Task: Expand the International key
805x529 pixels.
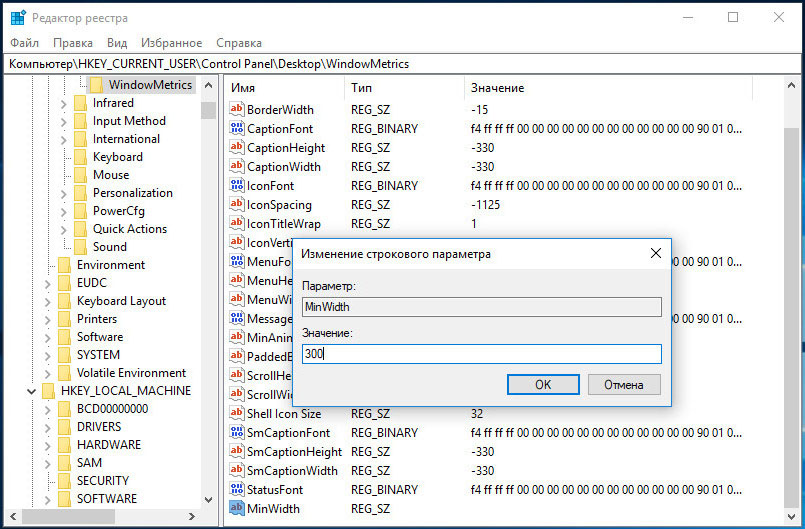Action: (63, 140)
